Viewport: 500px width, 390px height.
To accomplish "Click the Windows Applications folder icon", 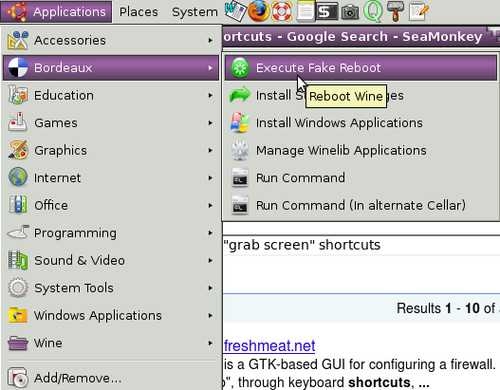I will click(x=18, y=315).
